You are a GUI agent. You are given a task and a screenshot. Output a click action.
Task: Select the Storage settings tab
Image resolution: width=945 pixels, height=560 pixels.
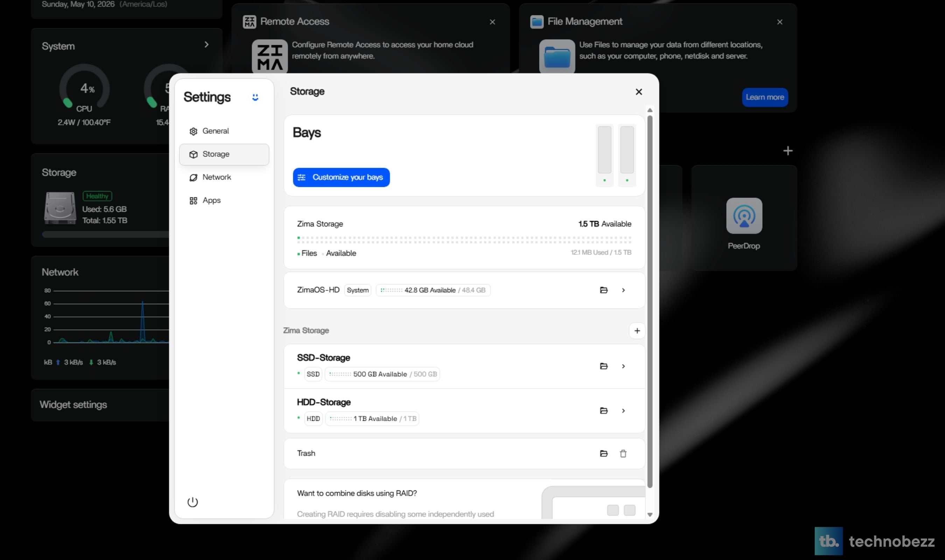click(224, 154)
